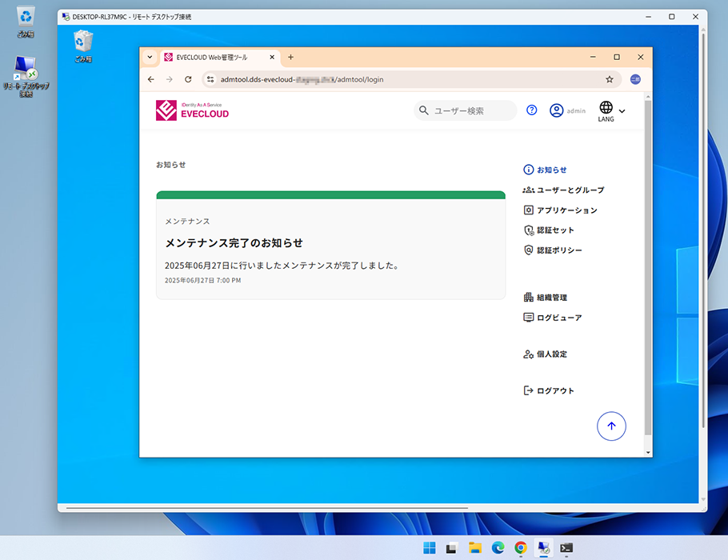This screenshot has height=560, width=728.
Task: Click the help question mark icon
Action: tap(532, 110)
